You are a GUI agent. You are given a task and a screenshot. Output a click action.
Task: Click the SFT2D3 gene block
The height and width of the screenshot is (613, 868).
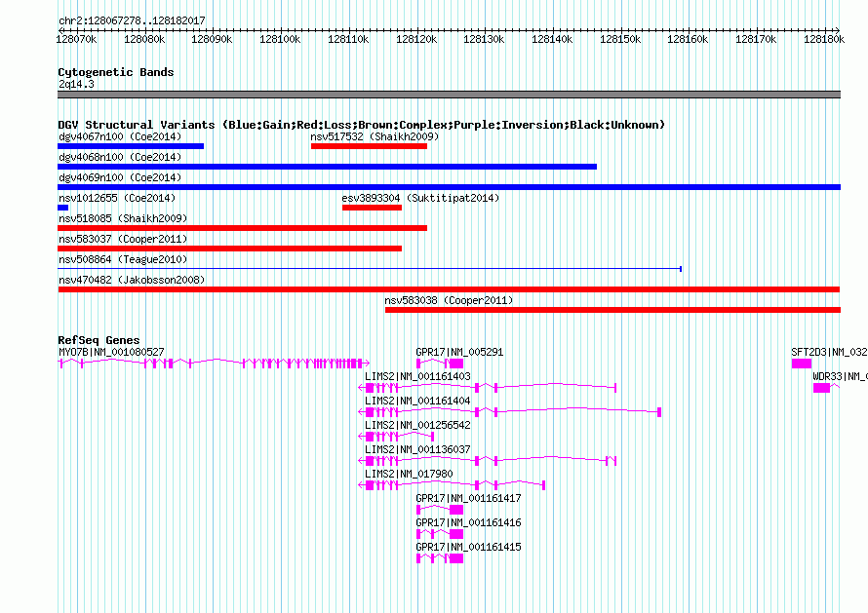[802, 364]
